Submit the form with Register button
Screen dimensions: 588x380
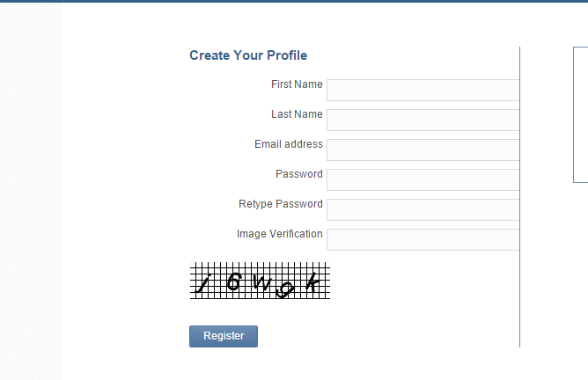[x=224, y=336]
